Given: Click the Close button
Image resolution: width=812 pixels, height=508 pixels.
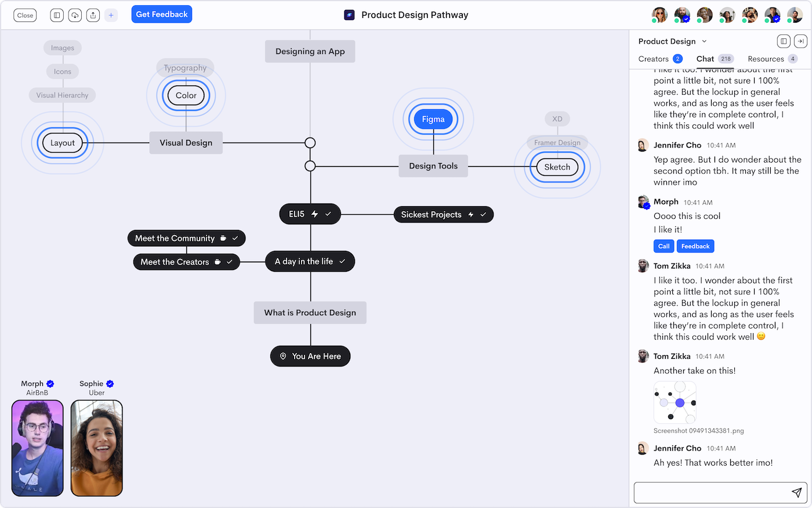Looking at the screenshot, I should [25, 16].
